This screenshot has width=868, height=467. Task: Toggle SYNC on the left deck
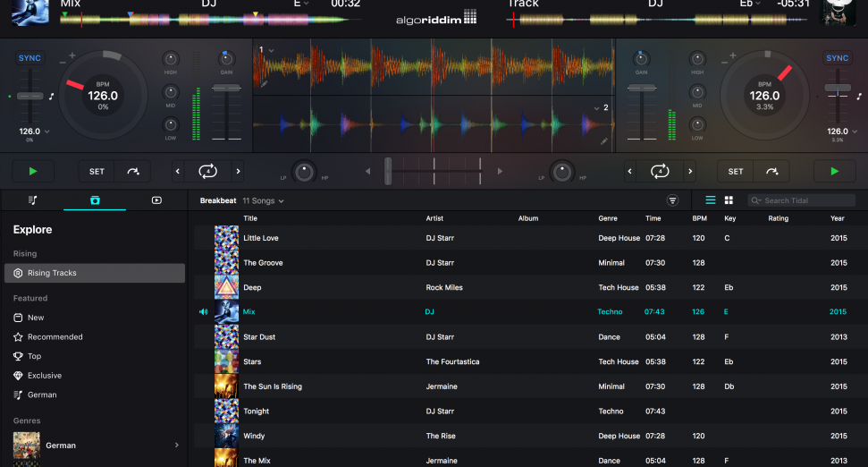coord(29,58)
